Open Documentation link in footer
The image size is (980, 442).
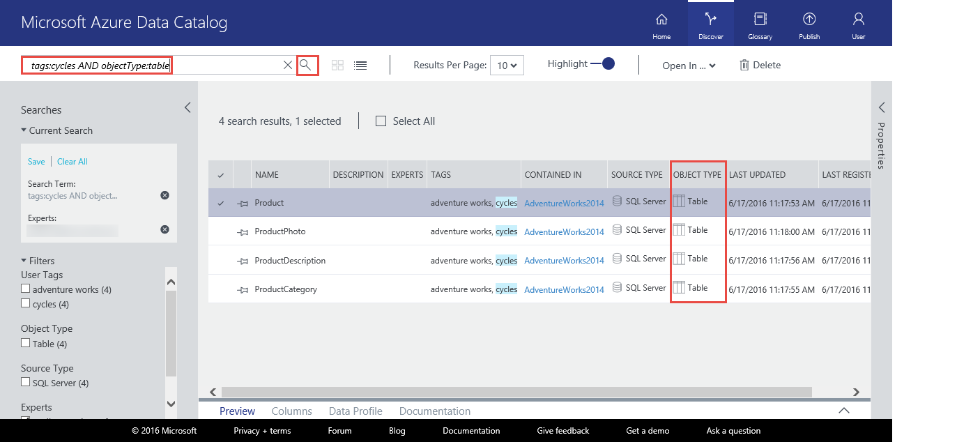tap(471, 431)
